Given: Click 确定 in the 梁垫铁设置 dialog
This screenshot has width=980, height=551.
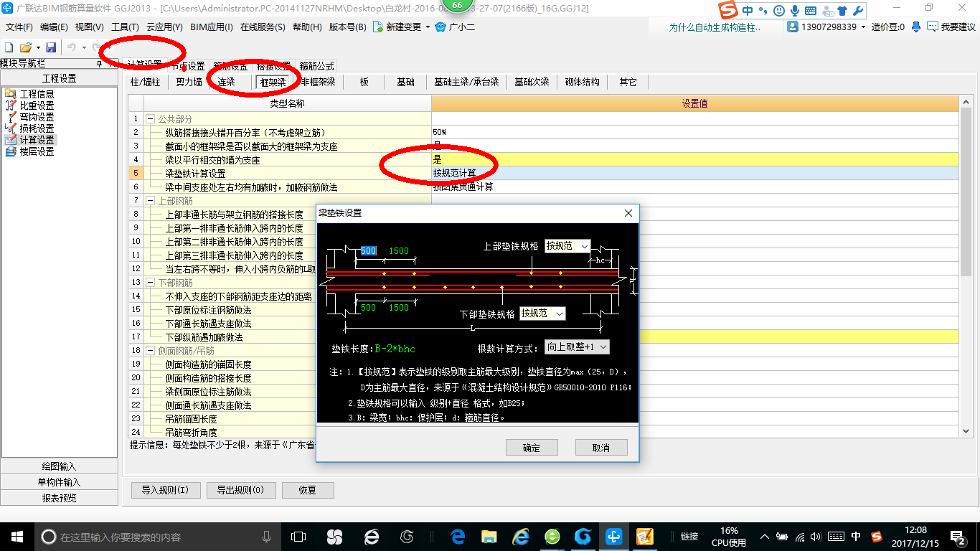Looking at the screenshot, I should (x=532, y=448).
